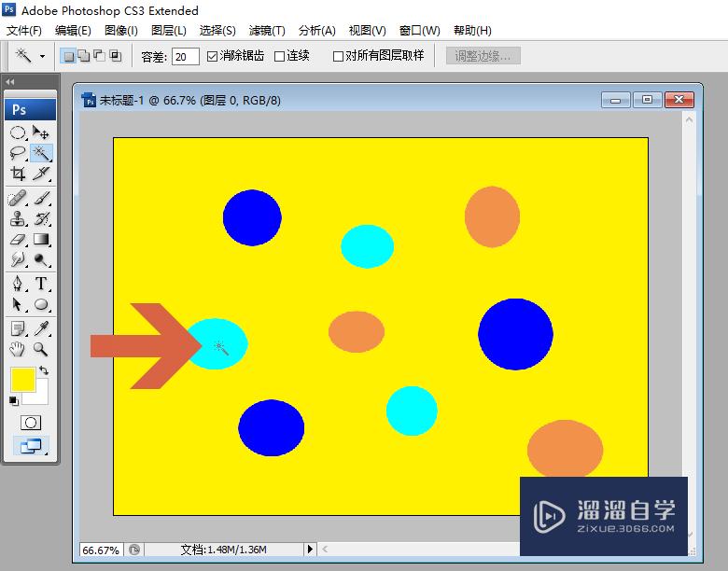Enable the 连续 contiguous checkbox
Image resolution: width=728 pixels, height=571 pixels.
(x=279, y=57)
